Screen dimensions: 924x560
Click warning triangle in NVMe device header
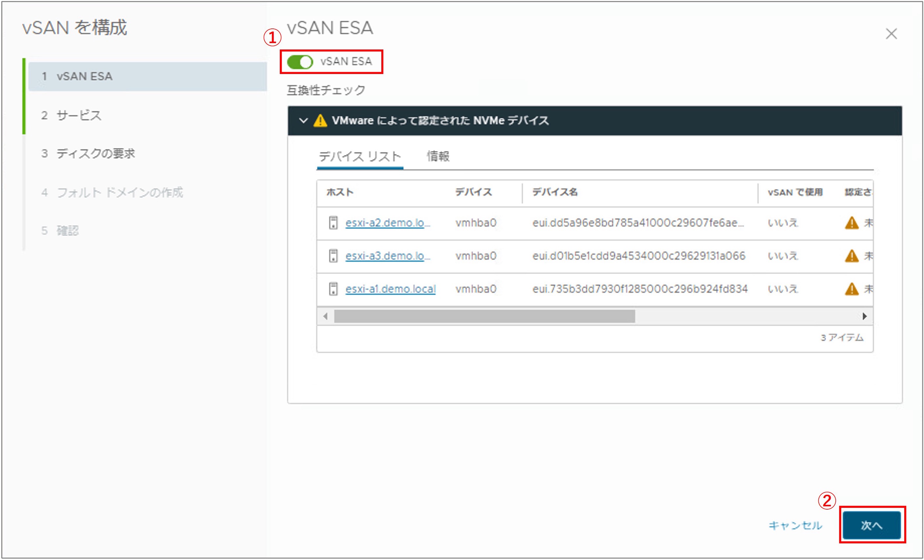[320, 121]
